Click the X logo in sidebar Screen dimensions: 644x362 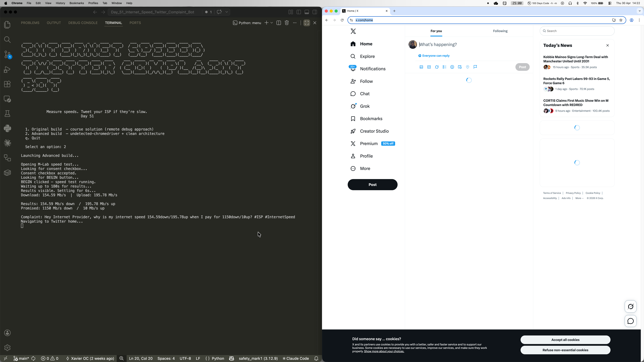[353, 31]
